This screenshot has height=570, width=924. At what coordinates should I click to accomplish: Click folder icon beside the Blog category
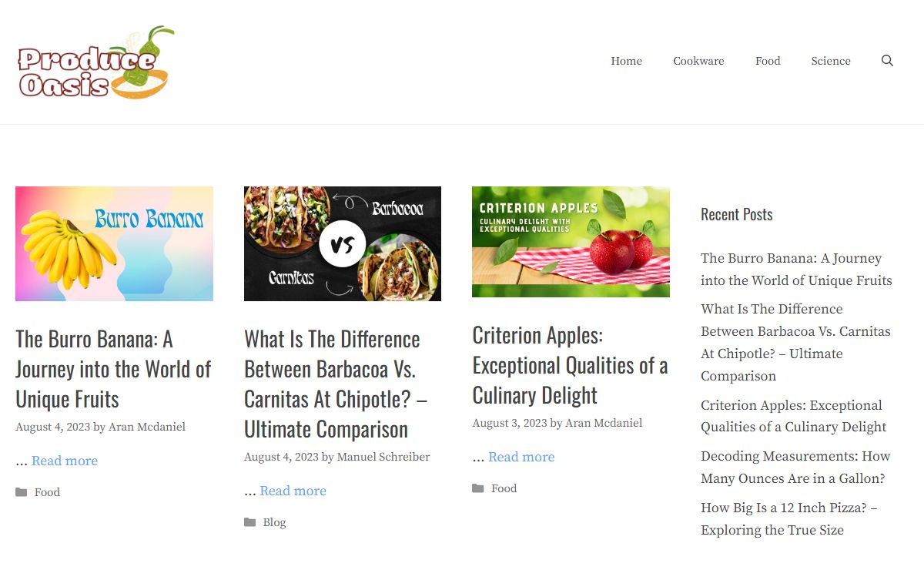[250, 522]
